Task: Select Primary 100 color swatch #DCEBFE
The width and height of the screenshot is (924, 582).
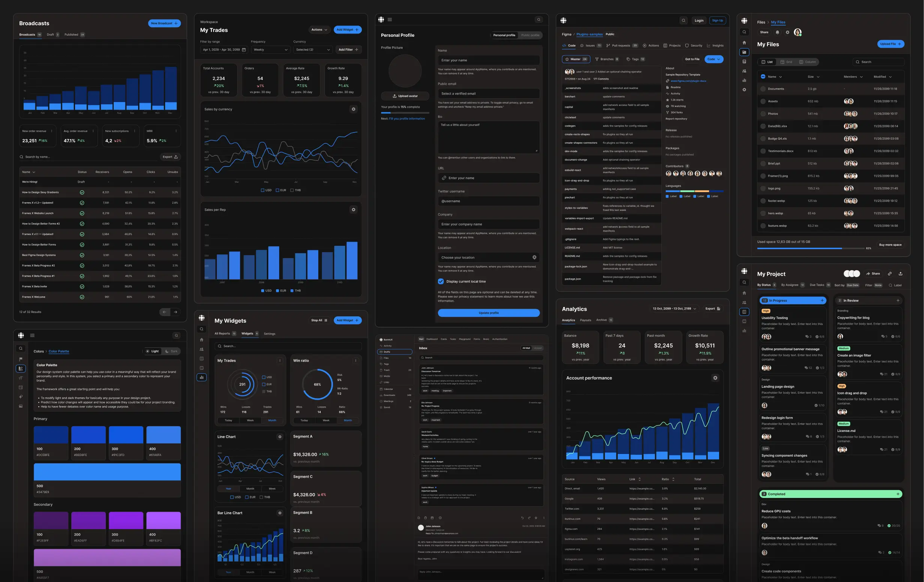Action: (x=51, y=443)
